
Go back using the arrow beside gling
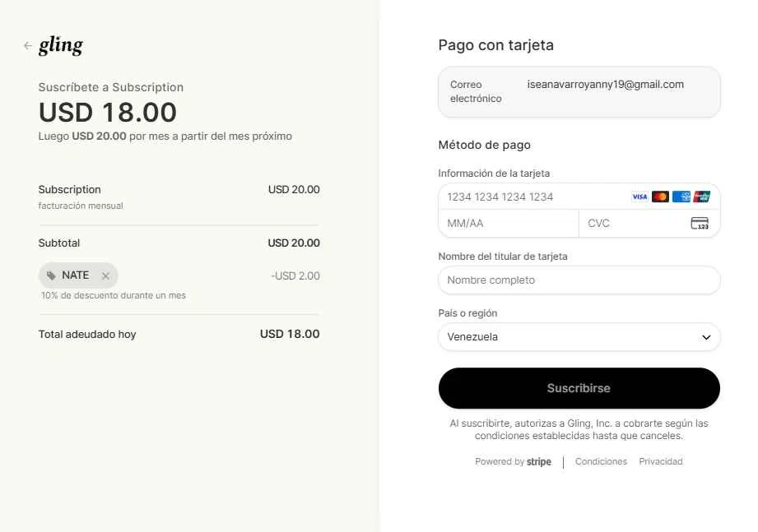click(27, 45)
